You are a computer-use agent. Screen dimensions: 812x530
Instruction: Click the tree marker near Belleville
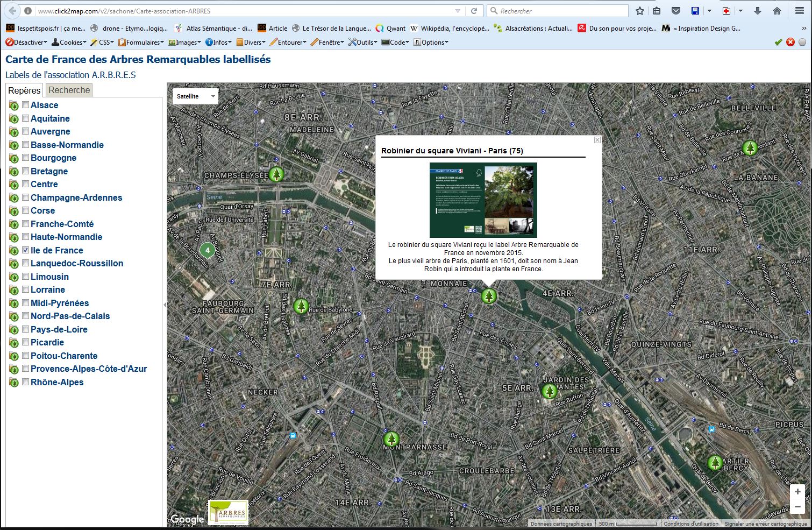point(750,147)
